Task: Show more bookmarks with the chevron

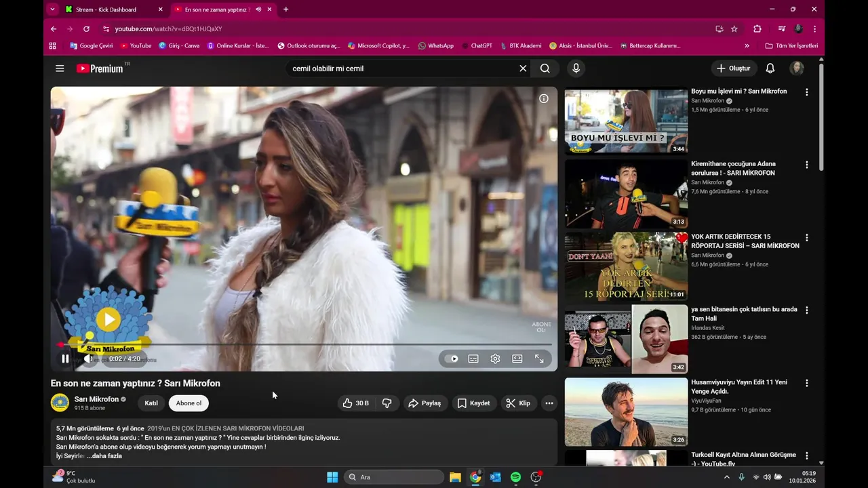Action: 747,46
